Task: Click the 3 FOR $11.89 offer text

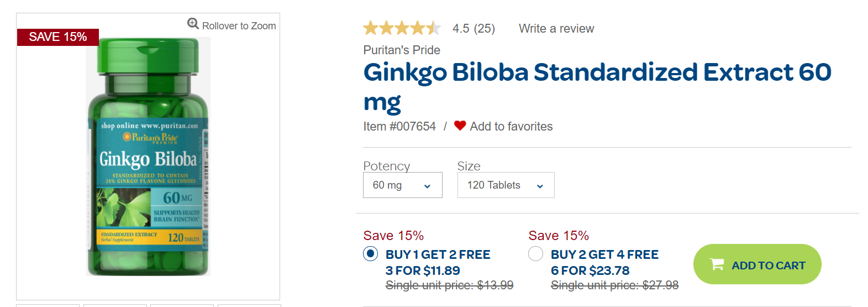Action: (x=423, y=270)
